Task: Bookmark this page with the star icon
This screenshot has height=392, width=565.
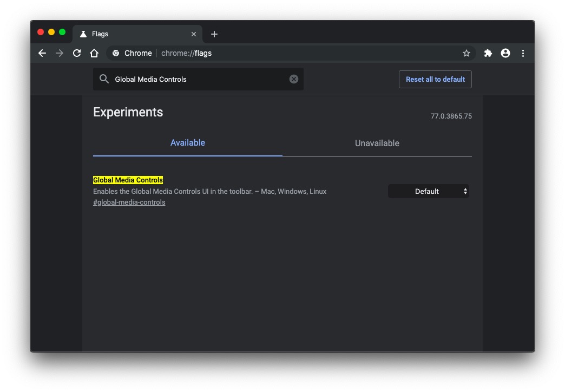Action: tap(466, 53)
